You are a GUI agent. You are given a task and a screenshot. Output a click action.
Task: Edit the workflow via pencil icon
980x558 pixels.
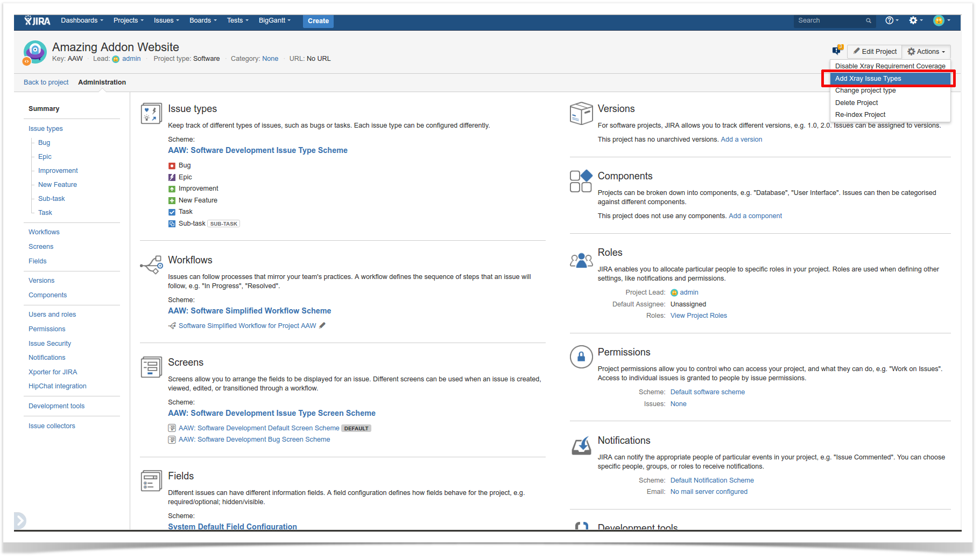(322, 325)
